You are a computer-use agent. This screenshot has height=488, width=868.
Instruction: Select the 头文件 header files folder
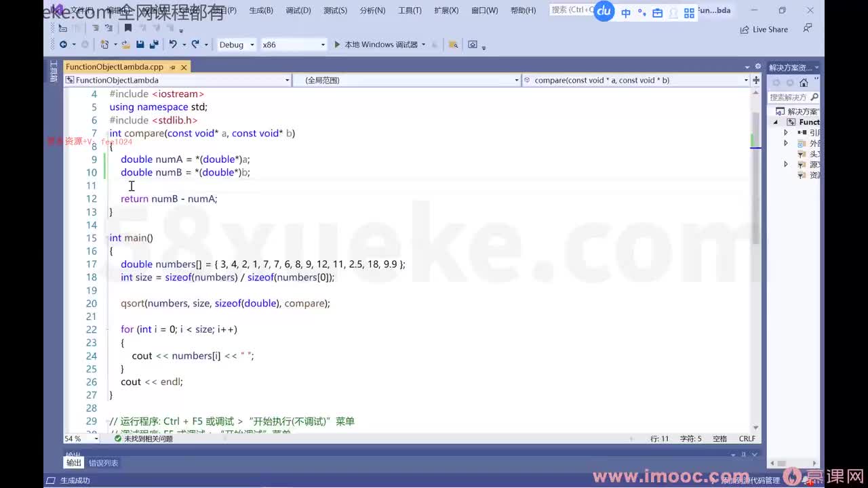(x=809, y=154)
